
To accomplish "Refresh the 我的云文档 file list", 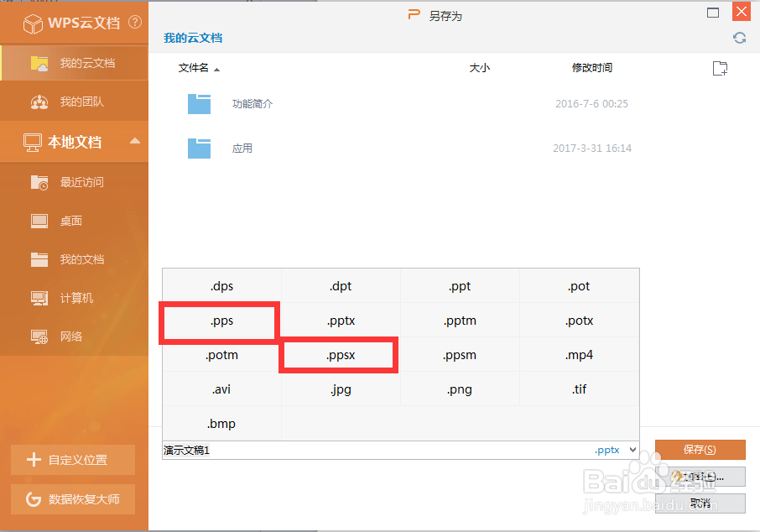I will (739, 38).
